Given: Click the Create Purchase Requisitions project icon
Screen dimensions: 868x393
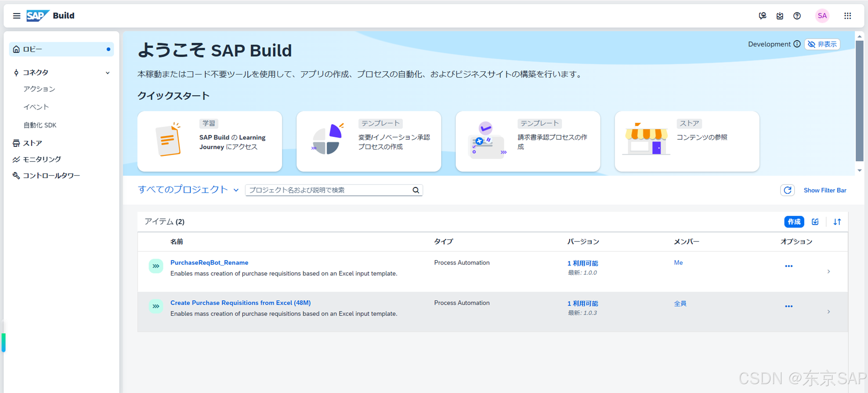Looking at the screenshot, I should click(x=156, y=306).
